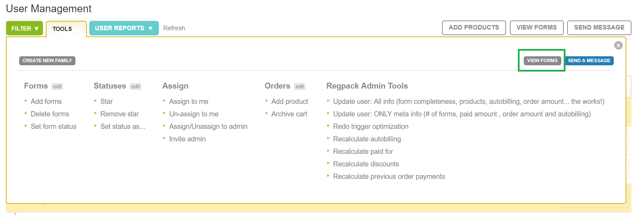This screenshot has height=215, width=644.
Task: Run Recalculate autobilling tool
Action: pos(367,139)
